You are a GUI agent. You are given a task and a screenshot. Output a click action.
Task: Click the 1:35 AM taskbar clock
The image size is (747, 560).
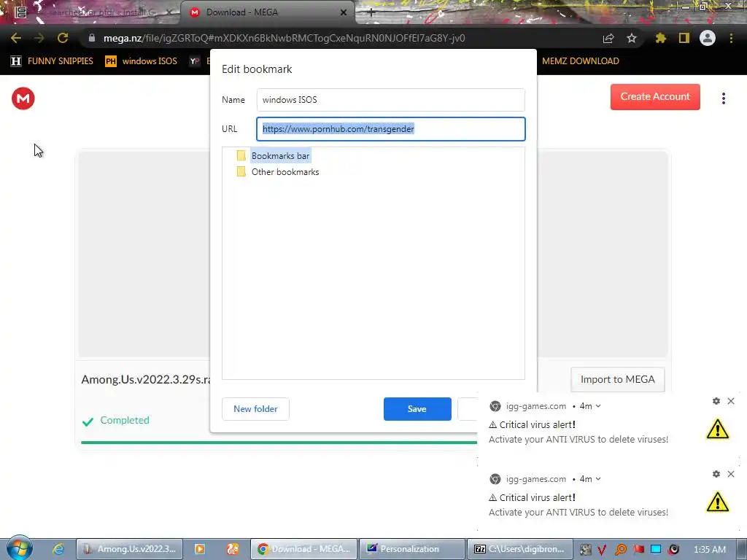[x=710, y=550]
